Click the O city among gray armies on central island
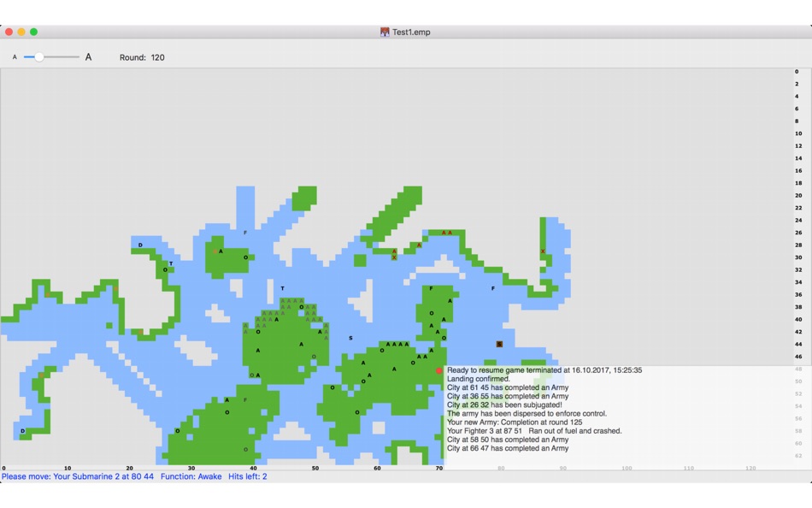The width and height of the screenshot is (812, 508). [x=302, y=307]
